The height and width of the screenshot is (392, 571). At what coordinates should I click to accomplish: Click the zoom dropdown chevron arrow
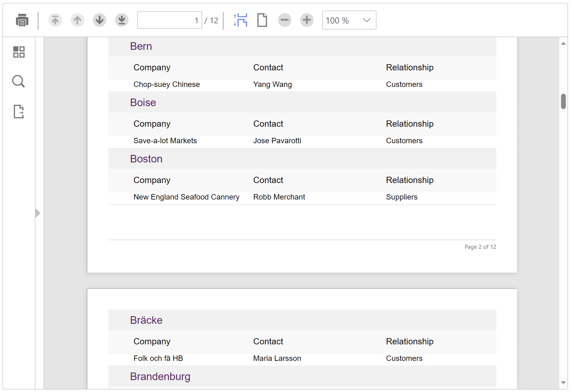(x=367, y=20)
